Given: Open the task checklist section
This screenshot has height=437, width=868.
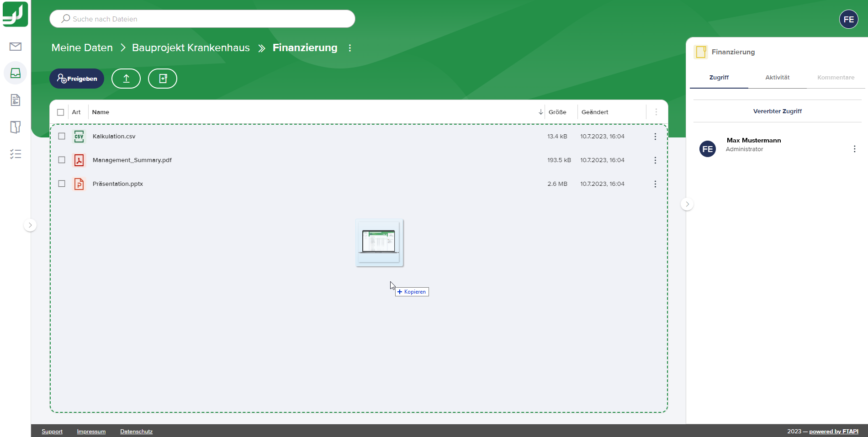Looking at the screenshot, I should tap(15, 154).
